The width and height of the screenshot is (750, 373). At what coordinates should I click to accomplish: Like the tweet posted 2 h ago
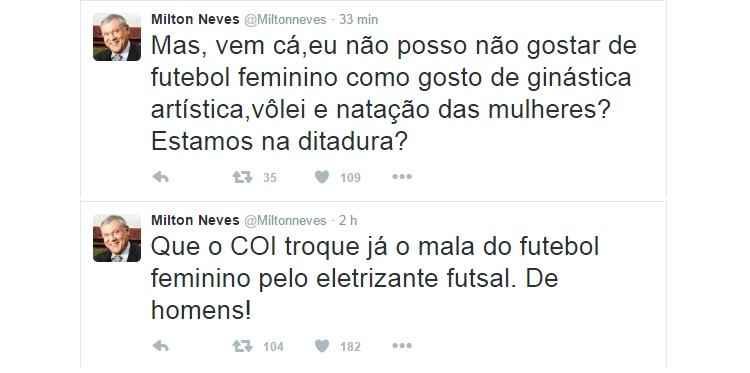pos(322,346)
